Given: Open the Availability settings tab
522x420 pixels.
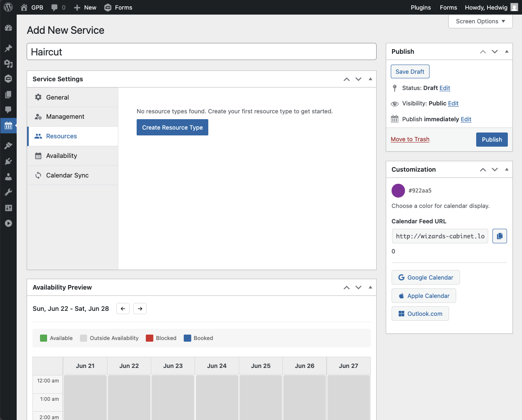Looking at the screenshot, I should click(73, 156).
